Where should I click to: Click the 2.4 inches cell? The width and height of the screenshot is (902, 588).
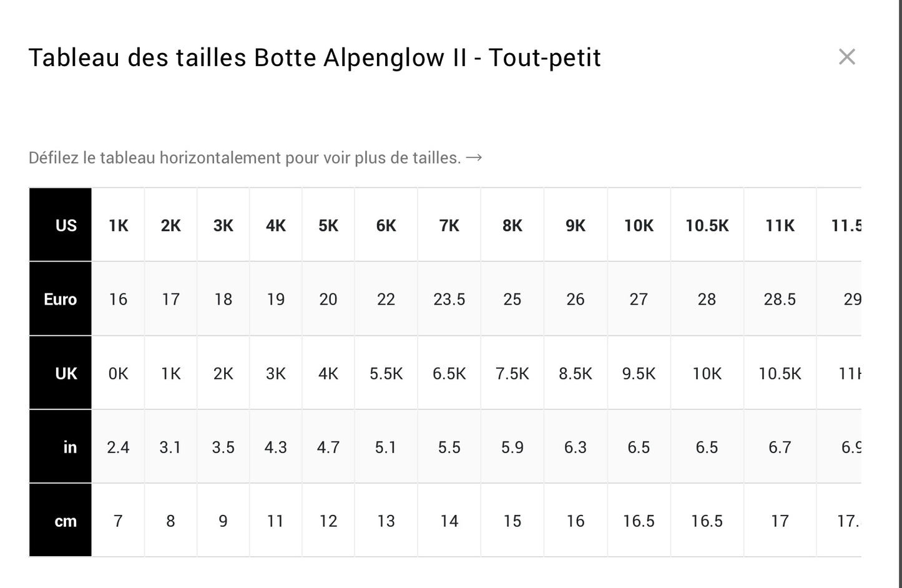[118, 447]
